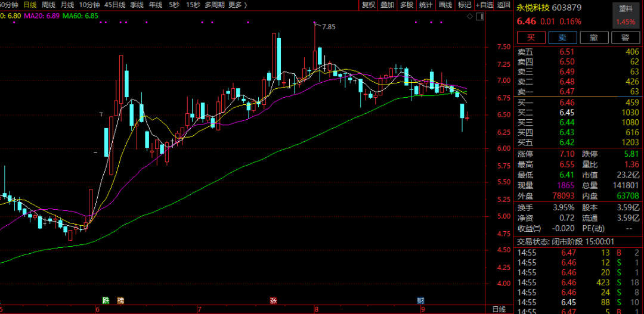Toggle 复权 price adjustment
The height and width of the screenshot is (314, 644).
tap(369, 5)
